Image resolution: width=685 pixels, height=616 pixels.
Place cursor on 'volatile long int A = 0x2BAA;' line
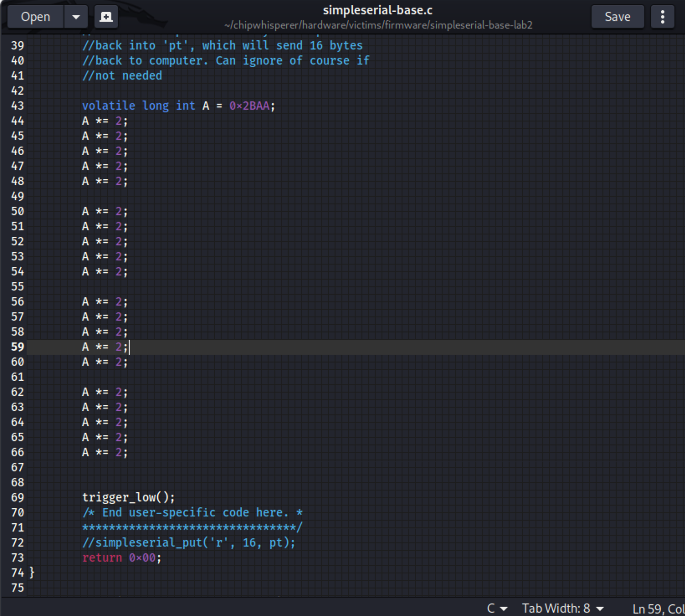(x=178, y=106)
